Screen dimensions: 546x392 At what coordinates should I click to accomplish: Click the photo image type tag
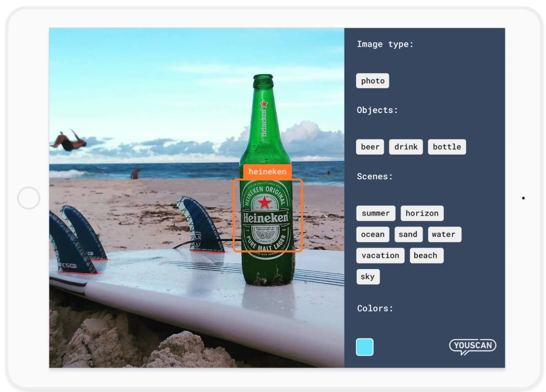[372, 81]
